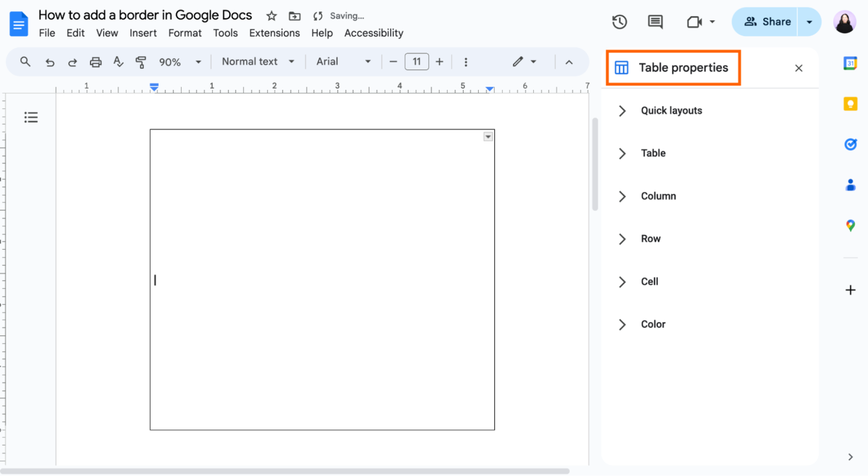The width and height of the screenshot is (868, 476).
Task: Hide the menus with up chevron
Action: click(569, 62)
